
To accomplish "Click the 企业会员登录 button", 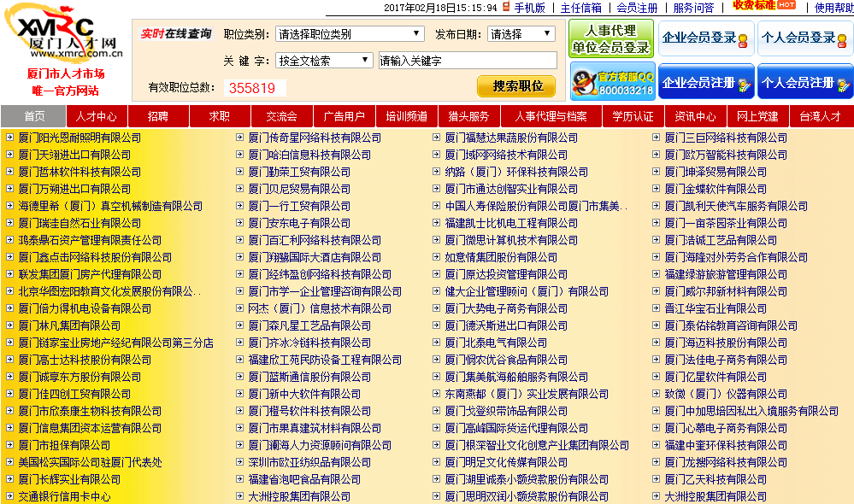I will tap(706, 38).
